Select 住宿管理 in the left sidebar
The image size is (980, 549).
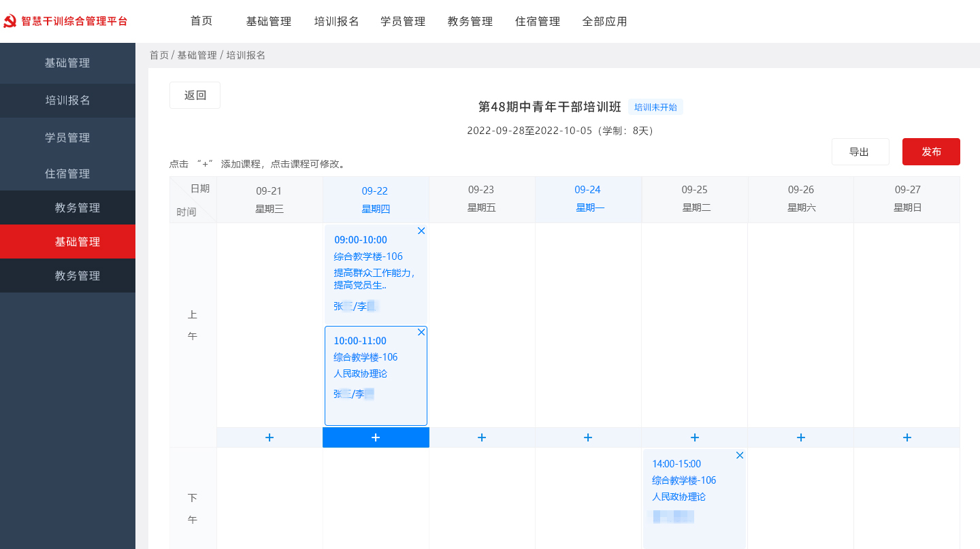67,173
